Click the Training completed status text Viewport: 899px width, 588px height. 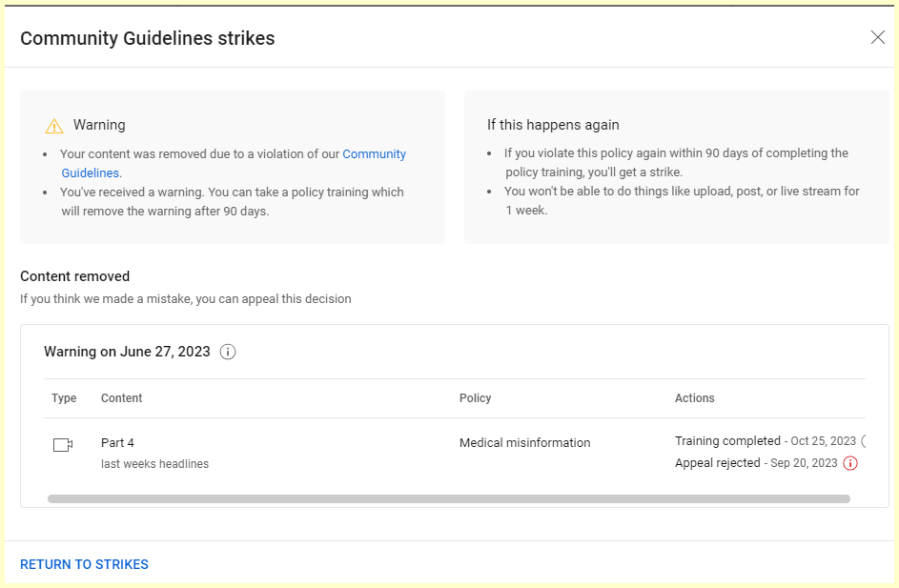[727, 441]
